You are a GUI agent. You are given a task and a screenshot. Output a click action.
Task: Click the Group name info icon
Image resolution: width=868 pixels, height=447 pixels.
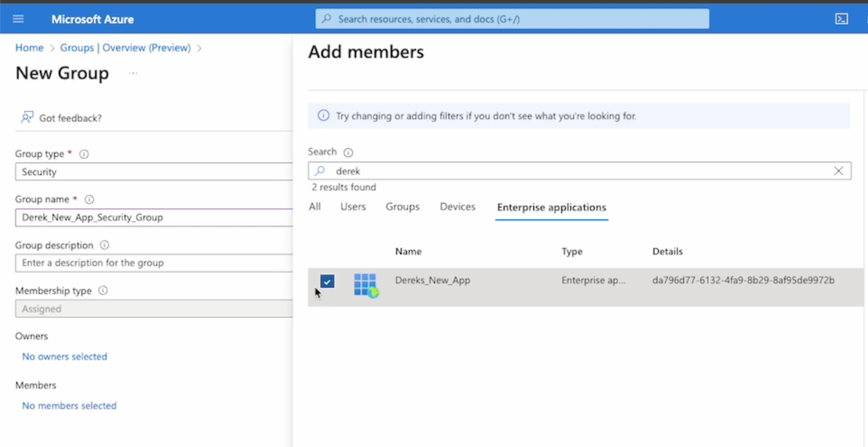pos(89,199)
